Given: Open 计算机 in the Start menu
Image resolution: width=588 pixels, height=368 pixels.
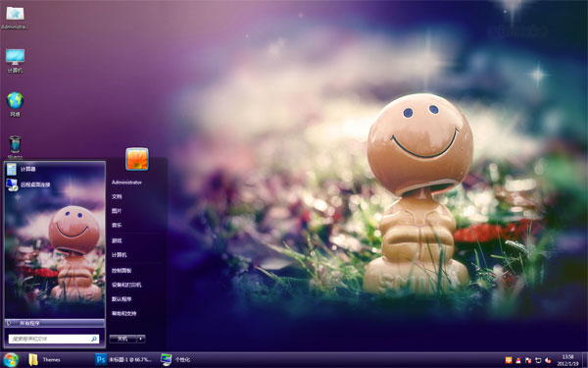Looking at the screenshot, I should (x=119, y=255).
